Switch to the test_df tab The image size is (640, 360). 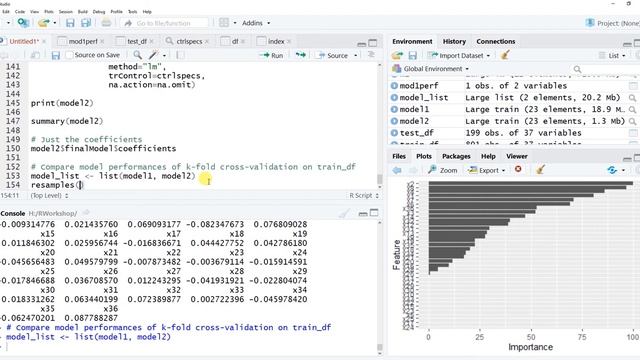coord(137,41)
